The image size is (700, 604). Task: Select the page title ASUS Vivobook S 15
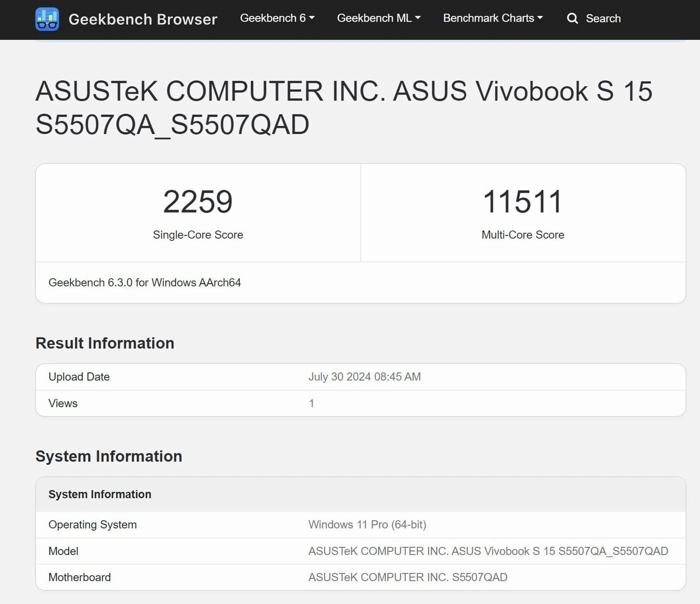[344, 107]
